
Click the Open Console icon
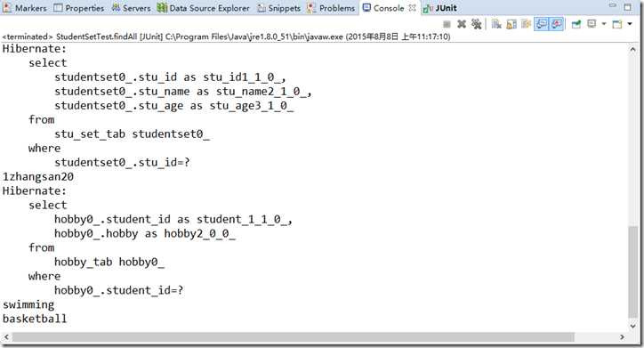(x=617, y=24)
